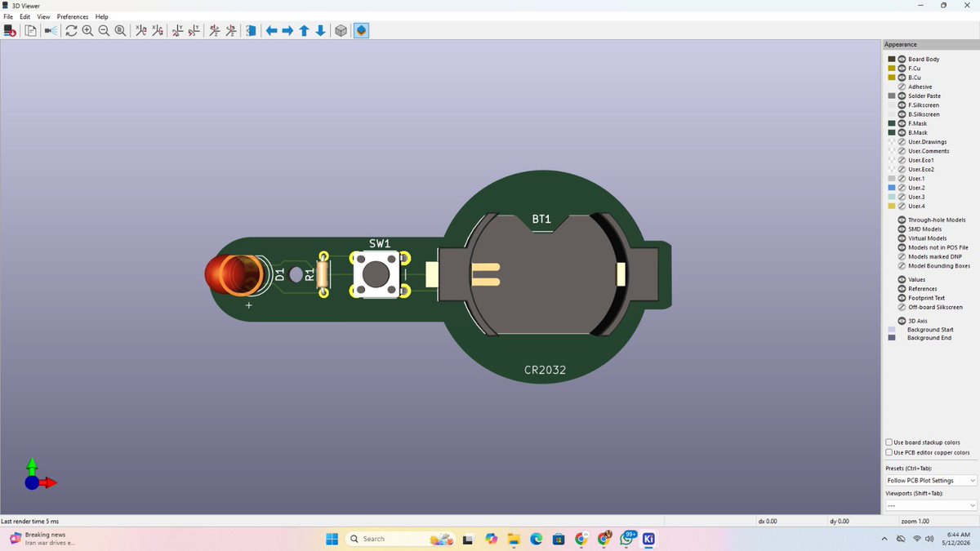The width and height of the screenshot is (980, 551).
Task: Open Breaking news widget
Action: (x=42, y=539)
